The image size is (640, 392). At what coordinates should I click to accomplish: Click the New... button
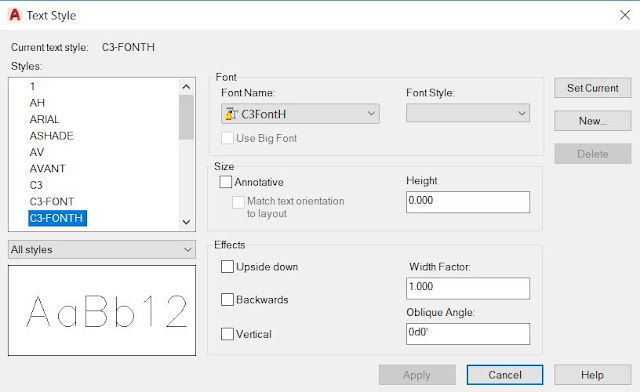(593, 121)
